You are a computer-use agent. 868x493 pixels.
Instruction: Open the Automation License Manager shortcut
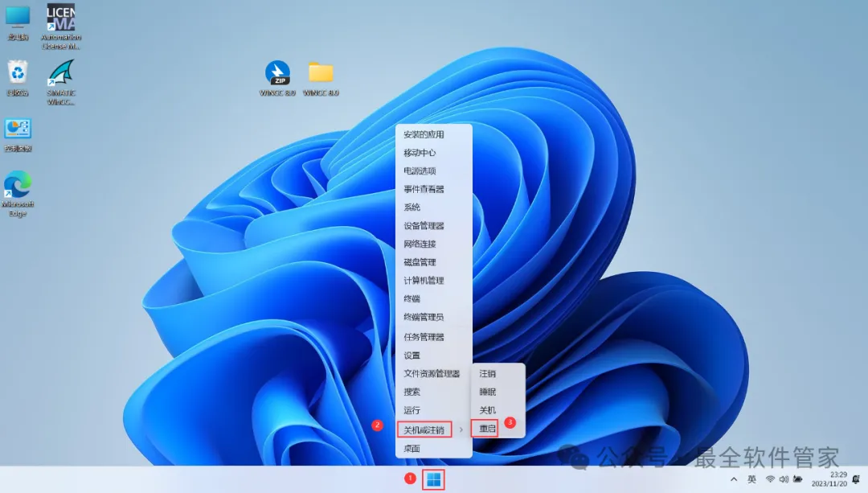tap(61, 27)
